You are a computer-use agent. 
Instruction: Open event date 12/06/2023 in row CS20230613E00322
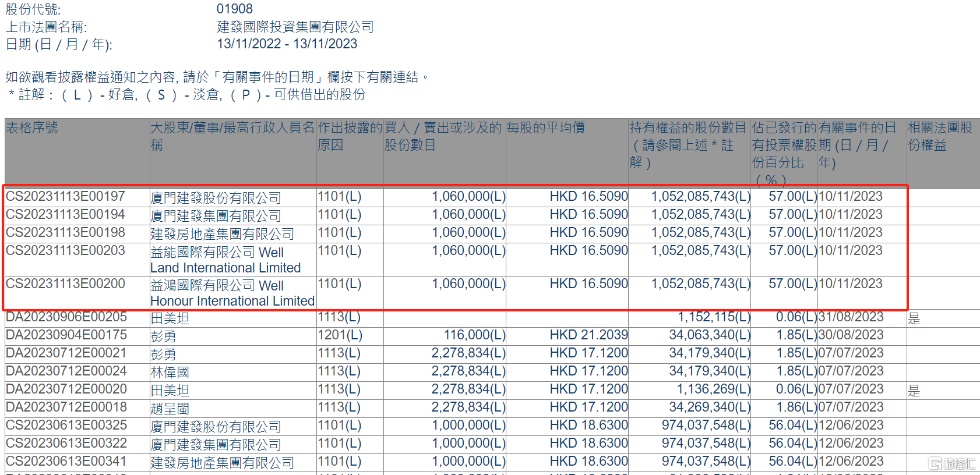click(851, 444)
